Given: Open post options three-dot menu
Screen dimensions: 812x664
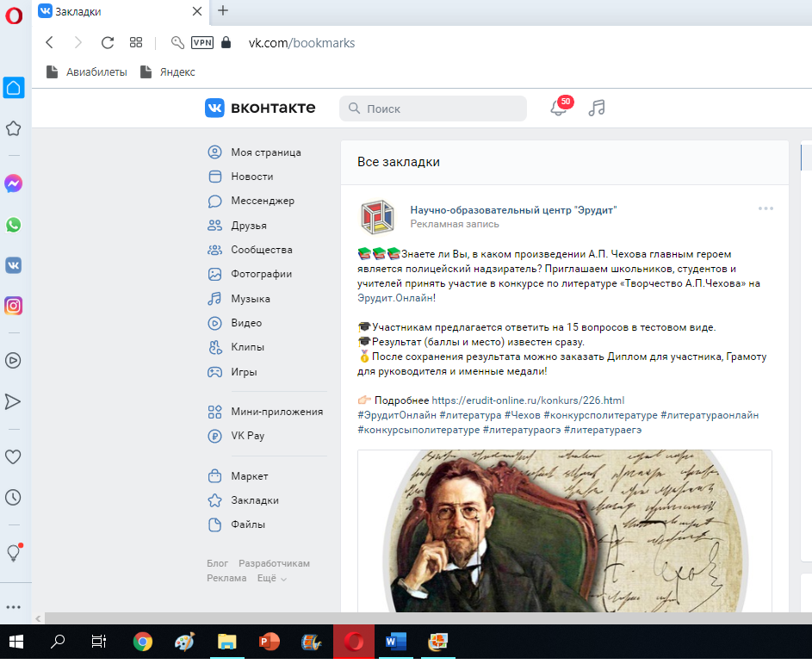Looking at the screenshot, I should point(766,208).
